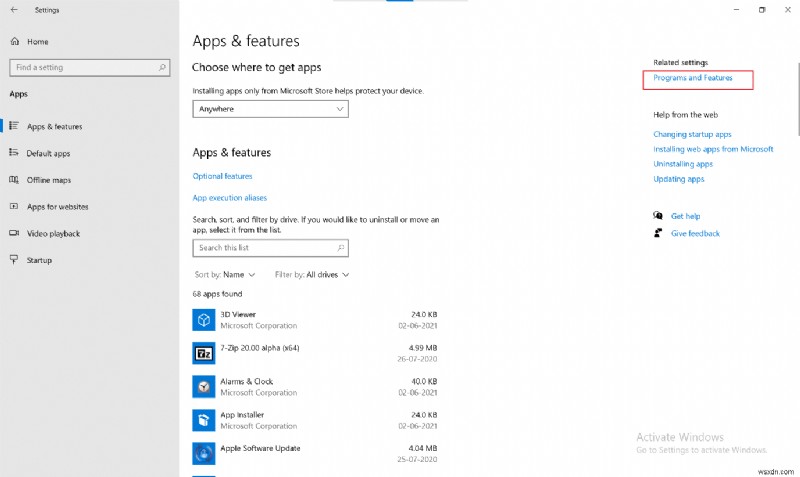The width and height of the screenshot is (800, 477).
Task: Open Default apps page
Action: click(x=48, y=153)
